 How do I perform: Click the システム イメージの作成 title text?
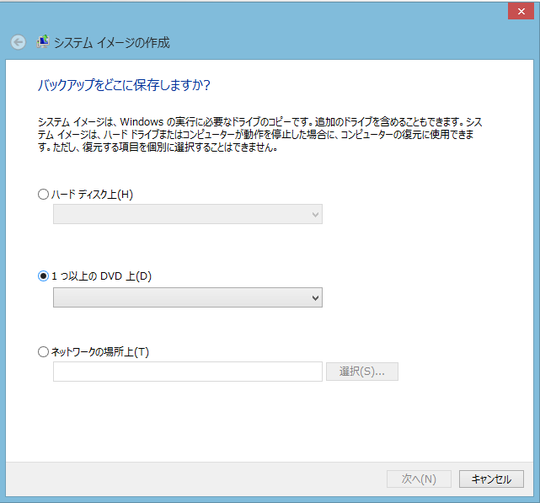112,43
